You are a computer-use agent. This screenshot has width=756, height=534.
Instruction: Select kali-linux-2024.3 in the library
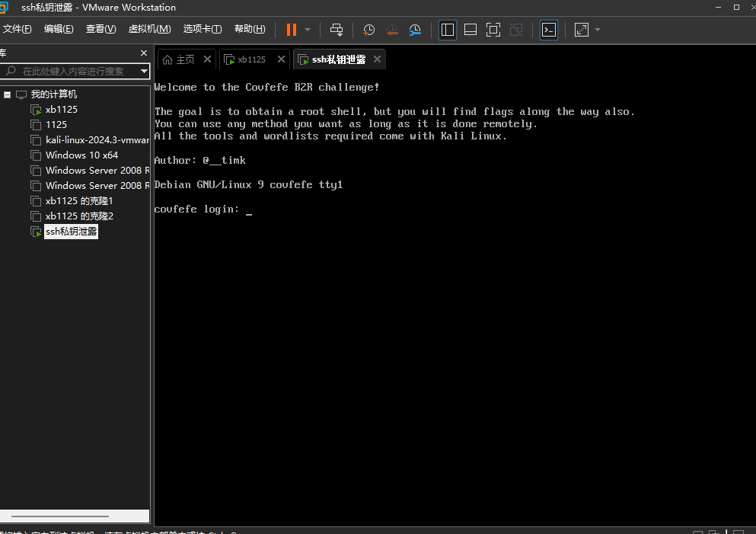[x=97, y=140]
